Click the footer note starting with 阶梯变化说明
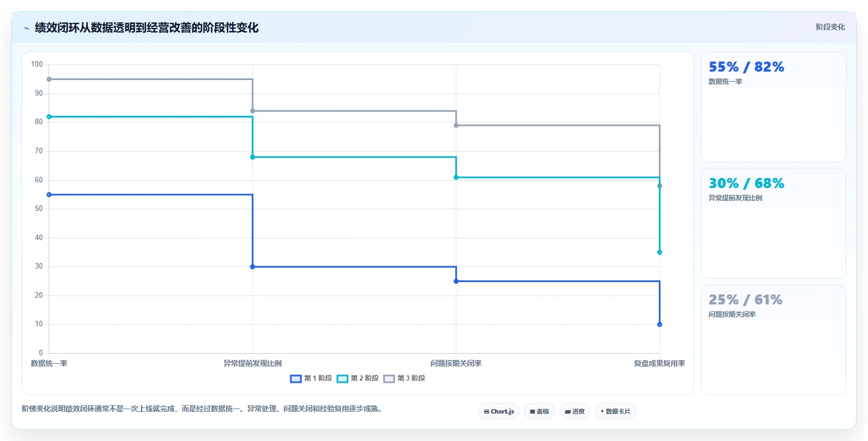The width and height of the screenshot is (868, 441). 203,409
